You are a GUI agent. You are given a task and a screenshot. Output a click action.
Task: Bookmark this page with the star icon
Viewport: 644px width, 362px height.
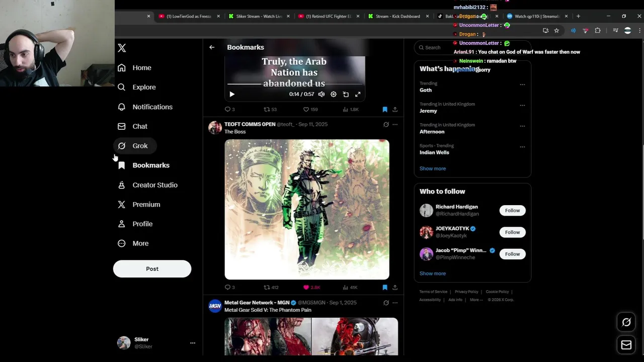tap(556, 31)
